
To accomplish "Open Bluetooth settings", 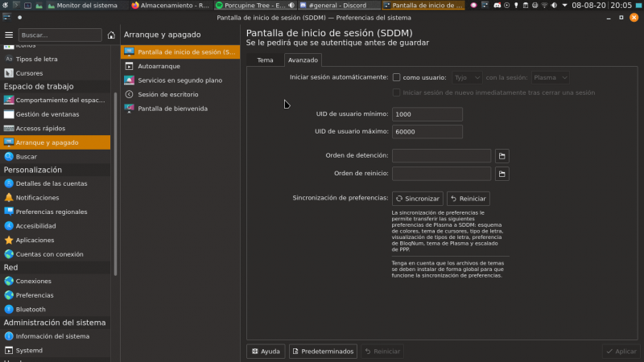I will 55,310.
